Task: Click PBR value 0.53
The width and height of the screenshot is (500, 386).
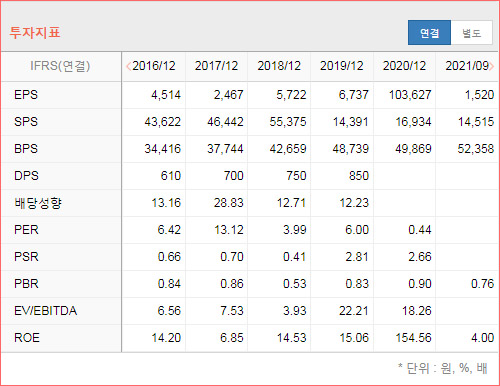Action: (295, 284)
